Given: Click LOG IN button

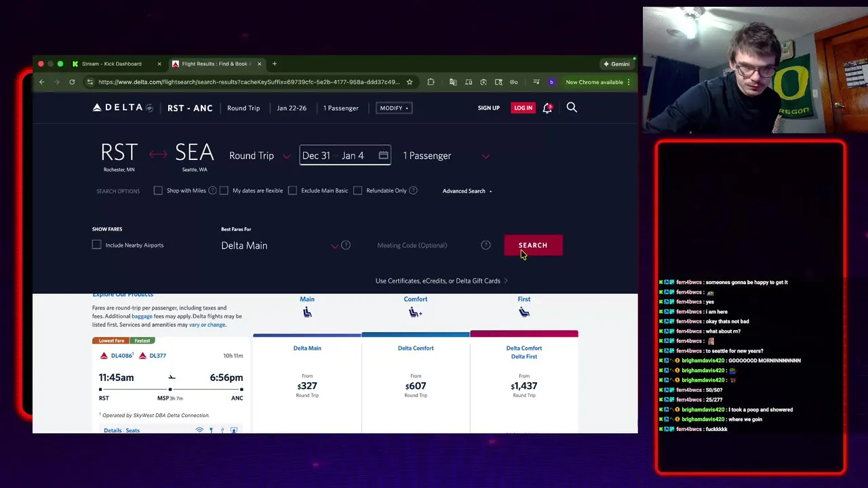Looking at the screenshot, I should (x=523, y=108).
